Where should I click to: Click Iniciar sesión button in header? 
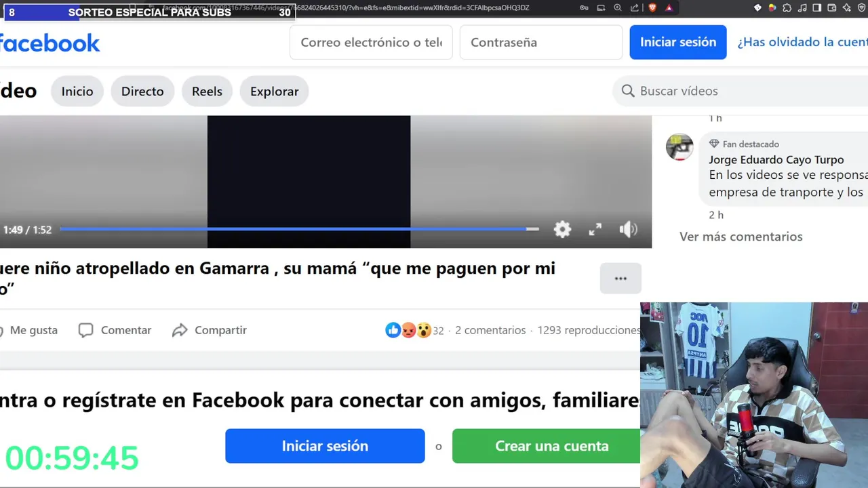coord(678,42)
